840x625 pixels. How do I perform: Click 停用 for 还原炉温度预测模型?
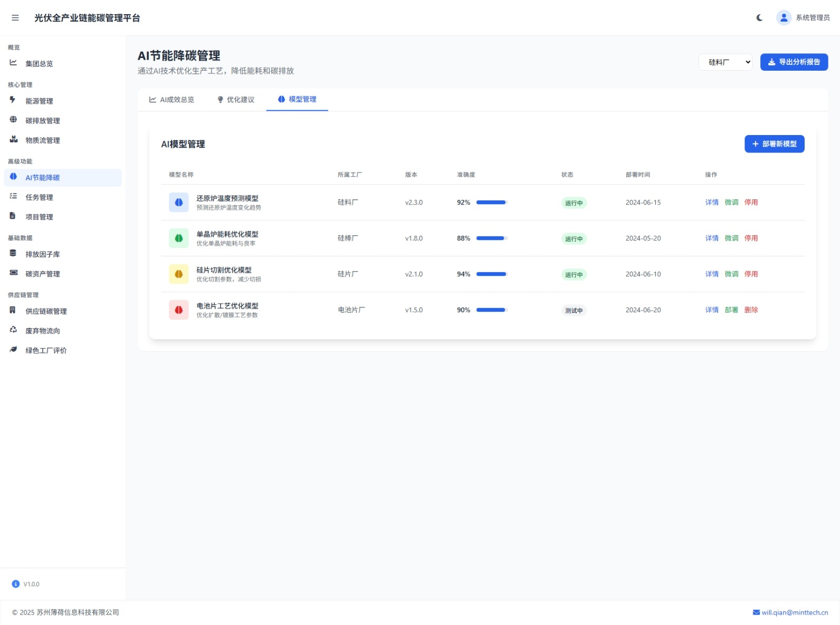tap(751, 203)
